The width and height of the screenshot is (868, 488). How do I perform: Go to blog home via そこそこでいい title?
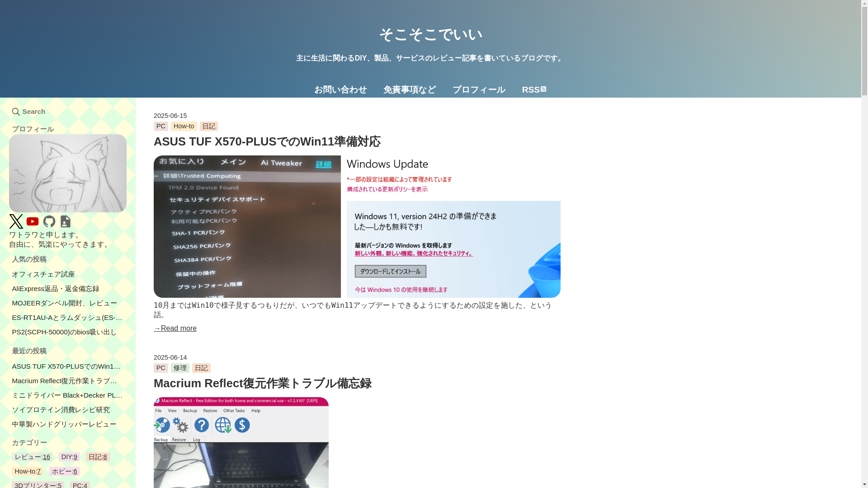click(430, 34)
